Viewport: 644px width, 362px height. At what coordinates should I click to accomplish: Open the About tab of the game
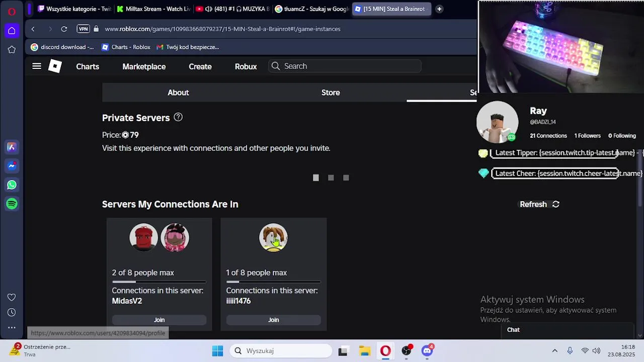178,93
